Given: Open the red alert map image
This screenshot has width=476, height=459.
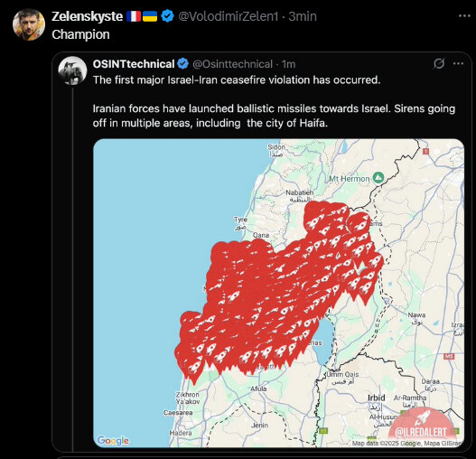Looking at the screenshot, I should pos(278,293).
